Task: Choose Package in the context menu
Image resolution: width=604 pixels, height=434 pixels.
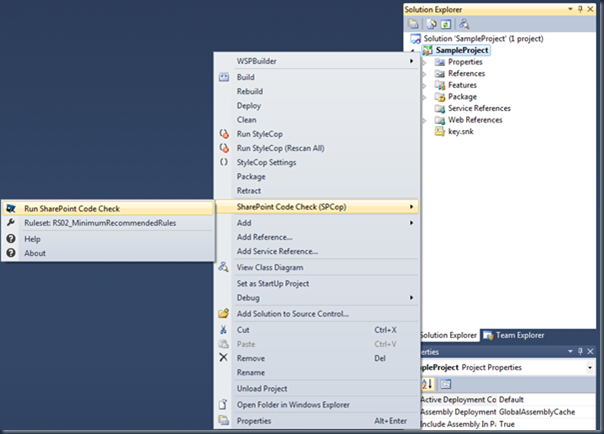Action: (251, 176)
